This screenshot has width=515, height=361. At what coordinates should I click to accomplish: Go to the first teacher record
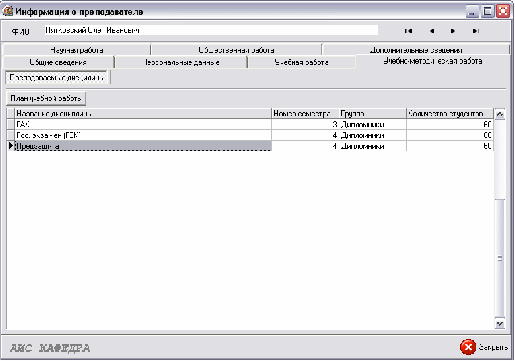(x=408, y=31)
